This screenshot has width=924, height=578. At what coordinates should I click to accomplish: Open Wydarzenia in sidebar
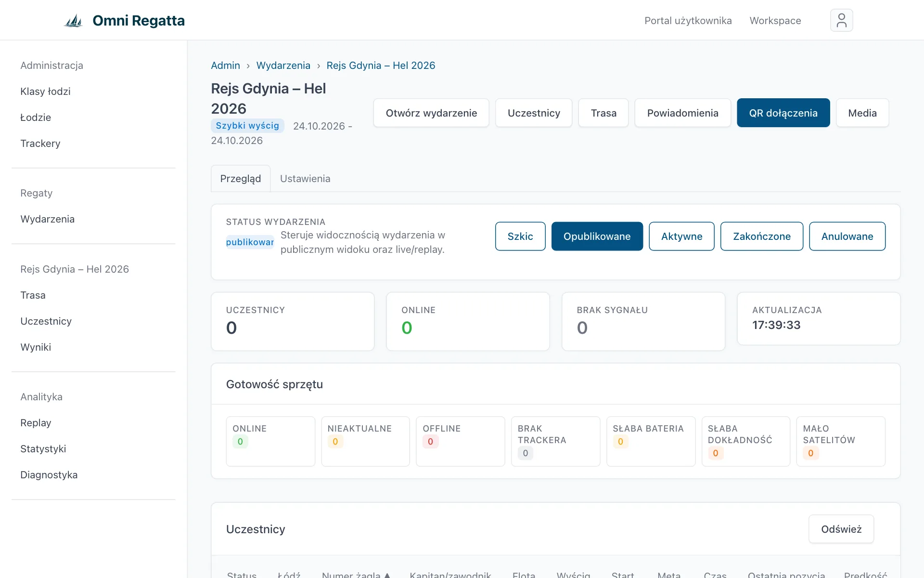[47, 219]
